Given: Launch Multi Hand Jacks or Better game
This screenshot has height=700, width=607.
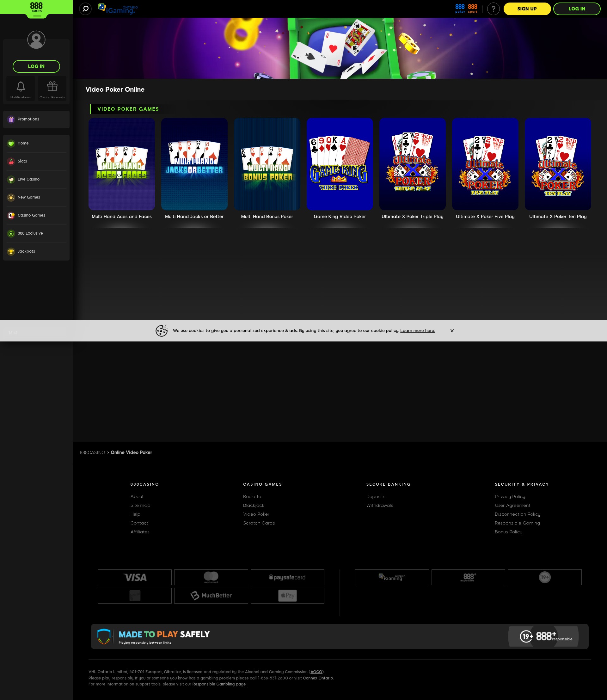Looking at the screenshot, I should click(x=194, y=164).
